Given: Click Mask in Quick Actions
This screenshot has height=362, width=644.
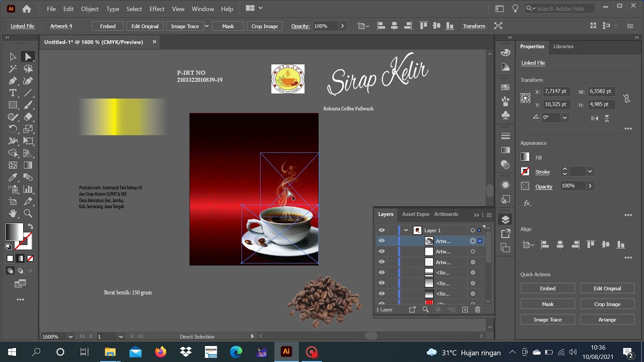Looking at the screenshot, I should [x=547, y=304].
